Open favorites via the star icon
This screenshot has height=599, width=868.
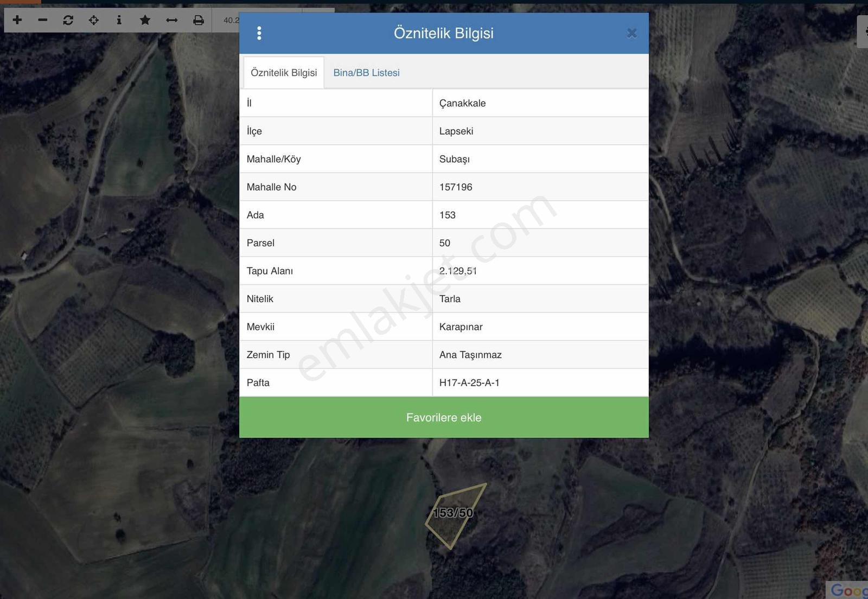(x=145, y=20)
